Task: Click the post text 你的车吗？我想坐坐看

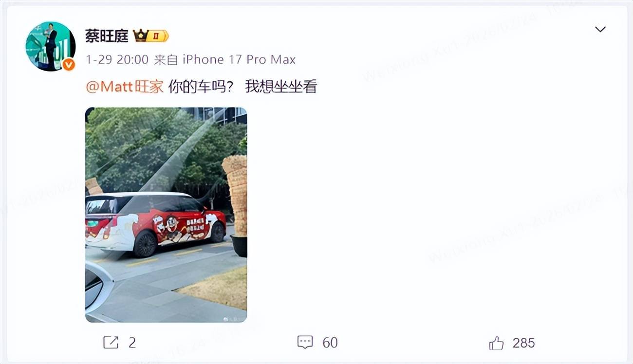Action: tap(242, 87)
